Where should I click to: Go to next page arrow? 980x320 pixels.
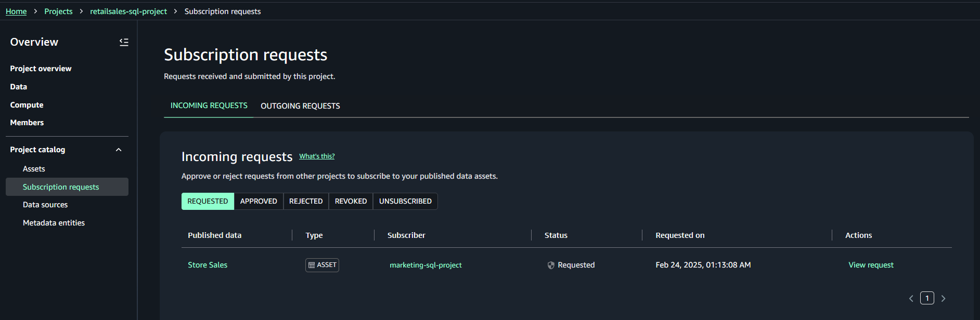[943, 298]
